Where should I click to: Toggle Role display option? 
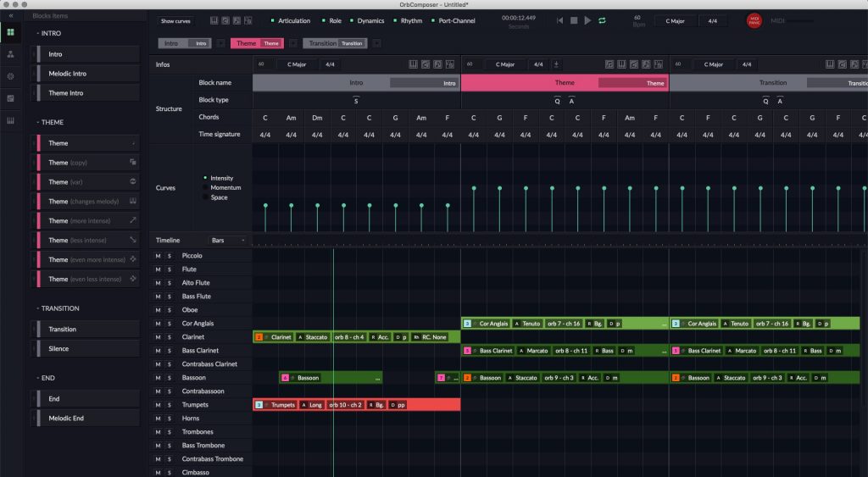(331, 20)
